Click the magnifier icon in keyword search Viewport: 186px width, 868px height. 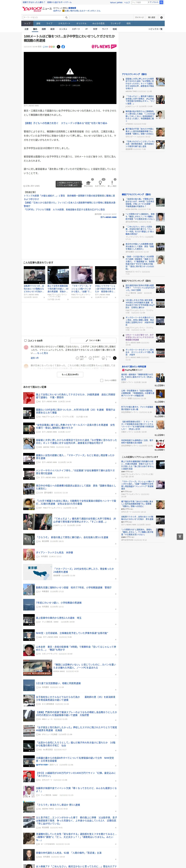pos(66,18)
